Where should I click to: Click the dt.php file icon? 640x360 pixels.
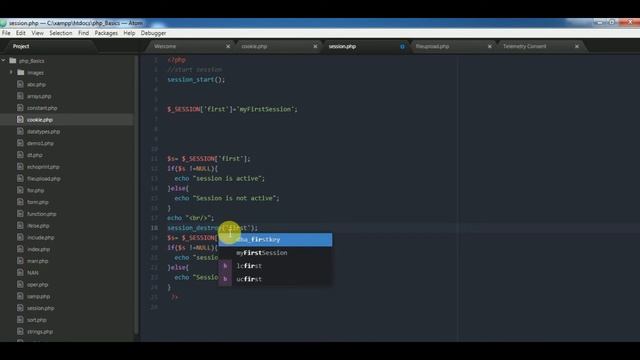point(20,155)
